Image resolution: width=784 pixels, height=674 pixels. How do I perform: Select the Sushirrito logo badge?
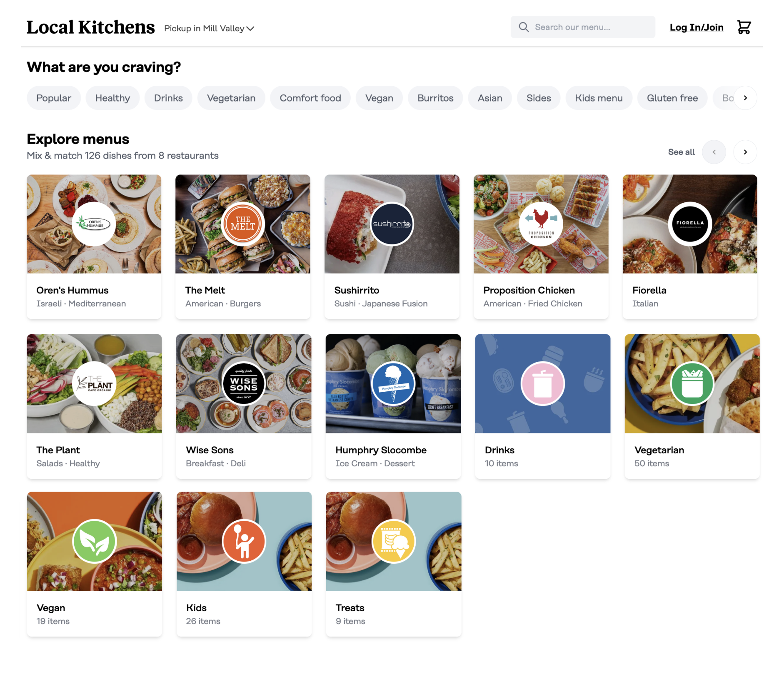[392, 224]
